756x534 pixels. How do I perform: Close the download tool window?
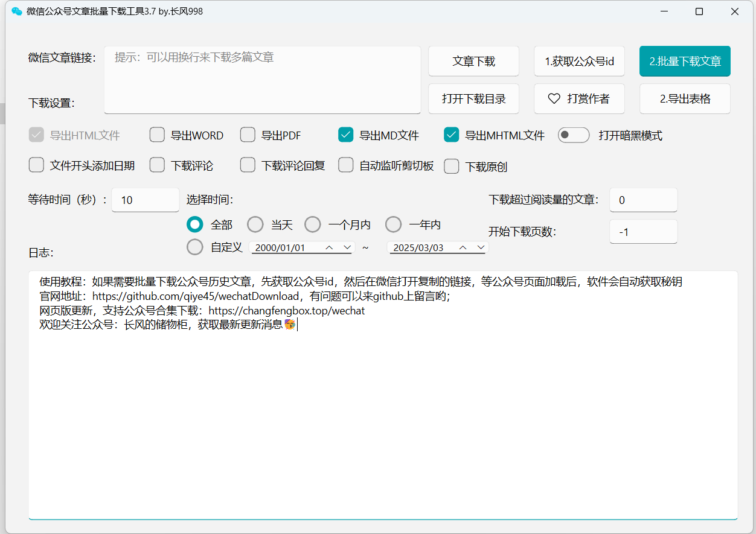[735, 11]
